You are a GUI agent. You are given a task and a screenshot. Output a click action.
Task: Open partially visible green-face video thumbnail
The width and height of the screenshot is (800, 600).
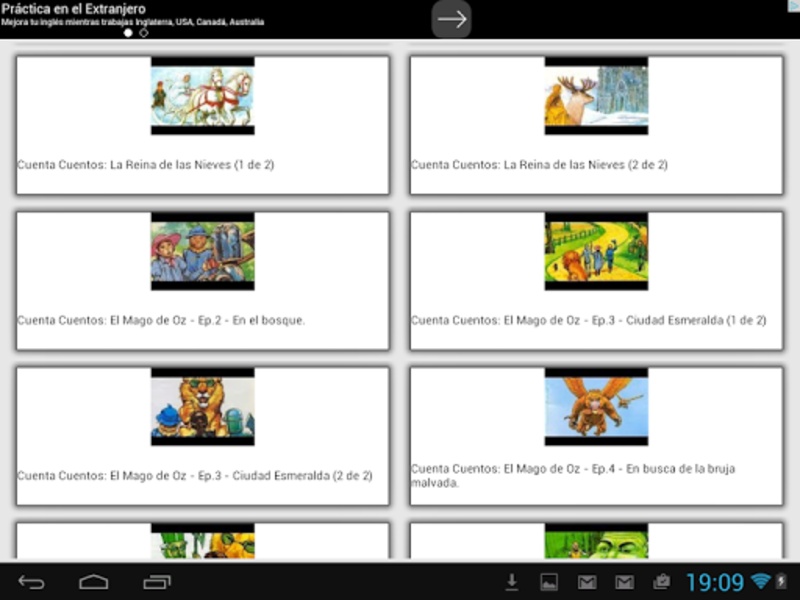596,541
